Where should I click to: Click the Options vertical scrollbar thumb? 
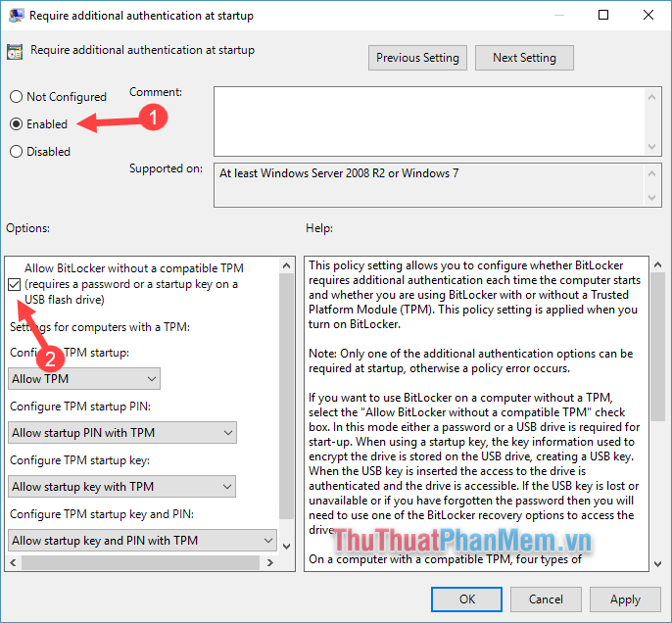[x=287, y=397]
